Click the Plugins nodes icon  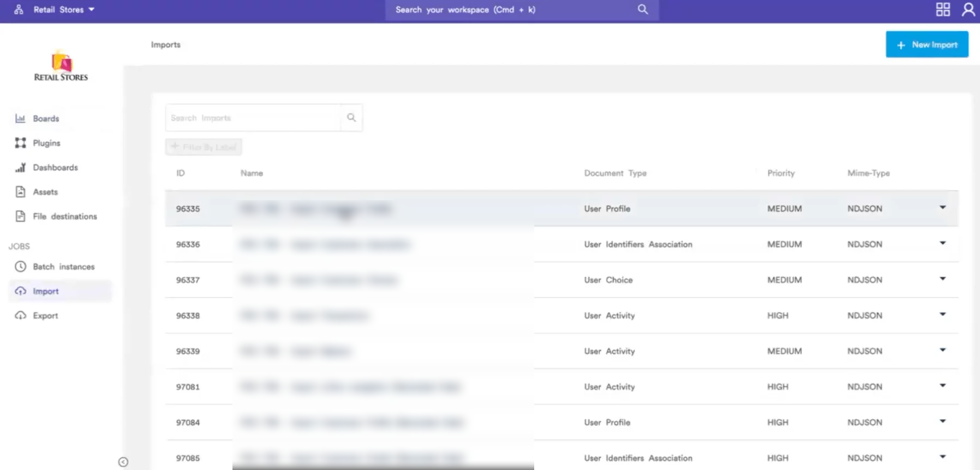[x=20, y=143]
